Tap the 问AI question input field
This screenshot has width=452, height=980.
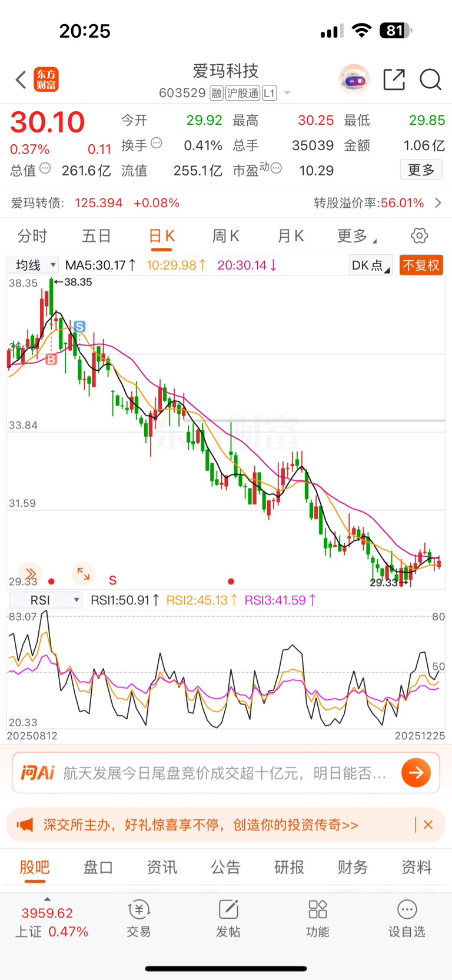225,773
